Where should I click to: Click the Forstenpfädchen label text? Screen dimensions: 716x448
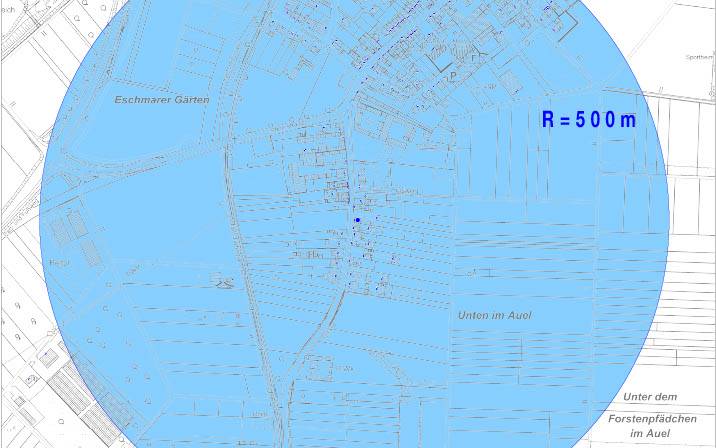[x=651, y=417]
